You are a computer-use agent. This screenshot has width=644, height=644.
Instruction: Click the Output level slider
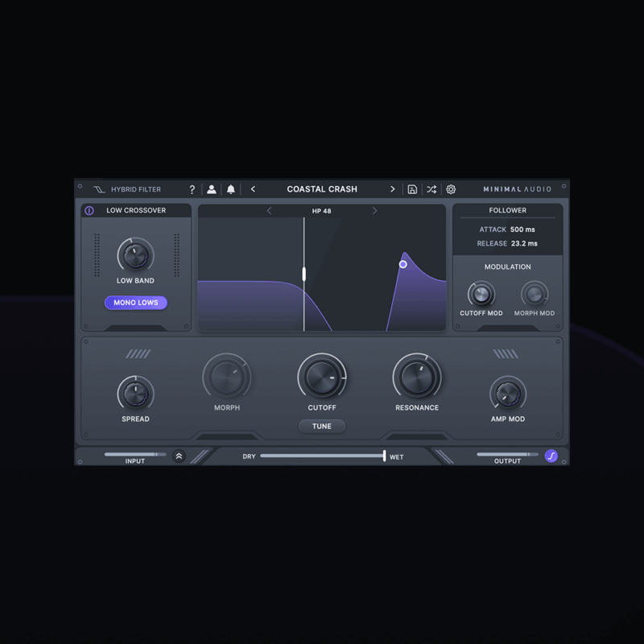pyautogui.click(x=508, y=454)
